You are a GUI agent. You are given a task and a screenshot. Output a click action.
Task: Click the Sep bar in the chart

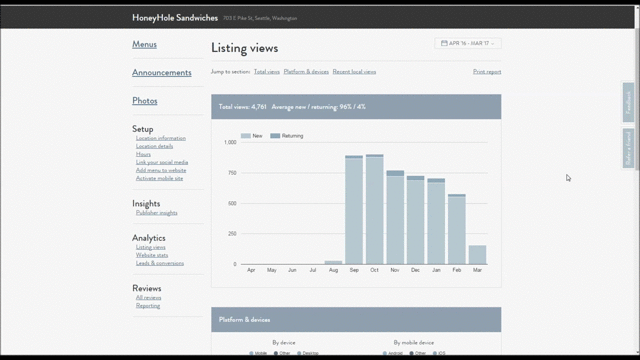[354, 210]
